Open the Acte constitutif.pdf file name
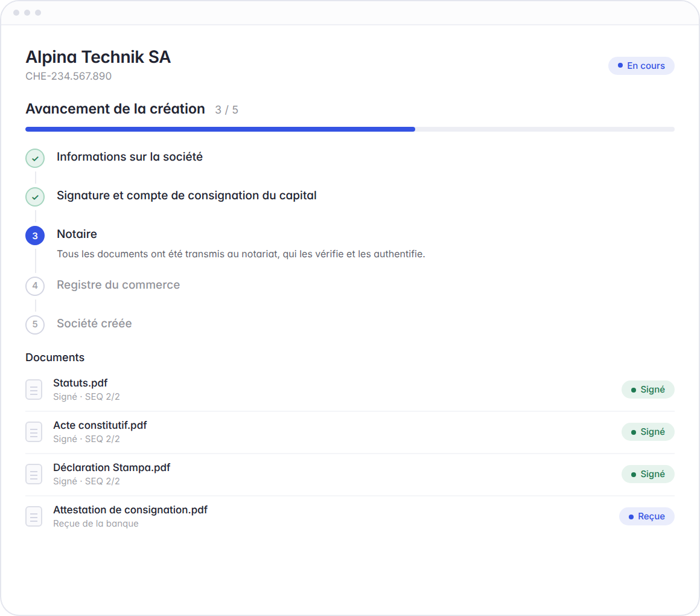 (100, 425)
